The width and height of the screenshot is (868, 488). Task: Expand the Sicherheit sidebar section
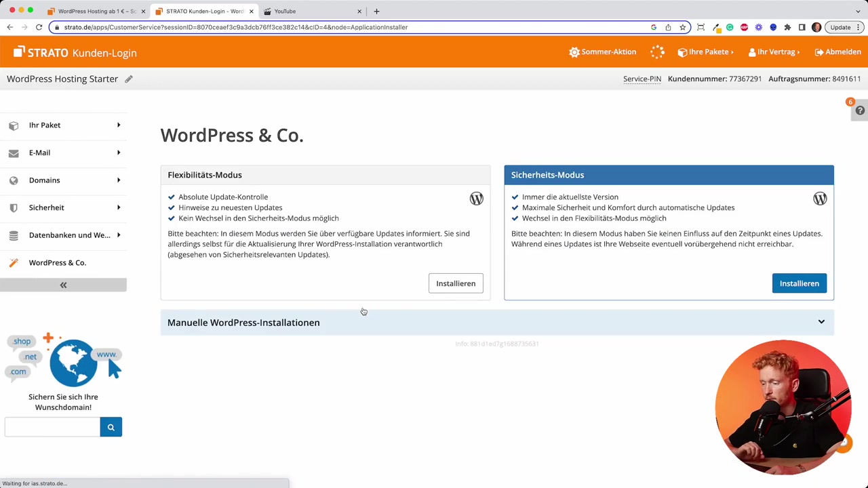(x=63, y=207)
